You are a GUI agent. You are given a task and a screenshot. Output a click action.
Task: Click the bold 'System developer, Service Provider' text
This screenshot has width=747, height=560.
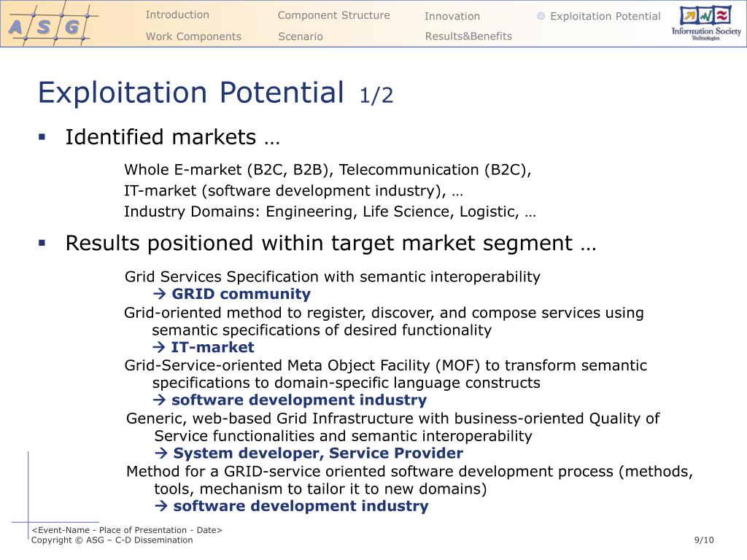318,453
